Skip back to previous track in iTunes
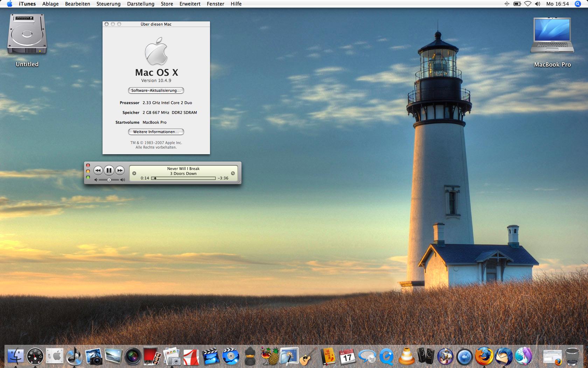 (x=98, y=170)
